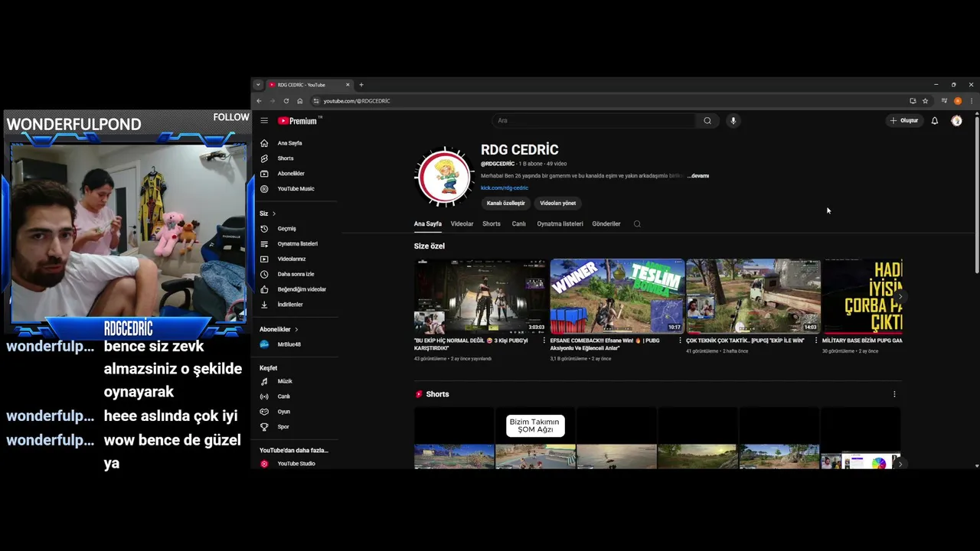Viewport: 980px width, 551px height.
Task: Go back in the browser
Action: coord(259,101)
